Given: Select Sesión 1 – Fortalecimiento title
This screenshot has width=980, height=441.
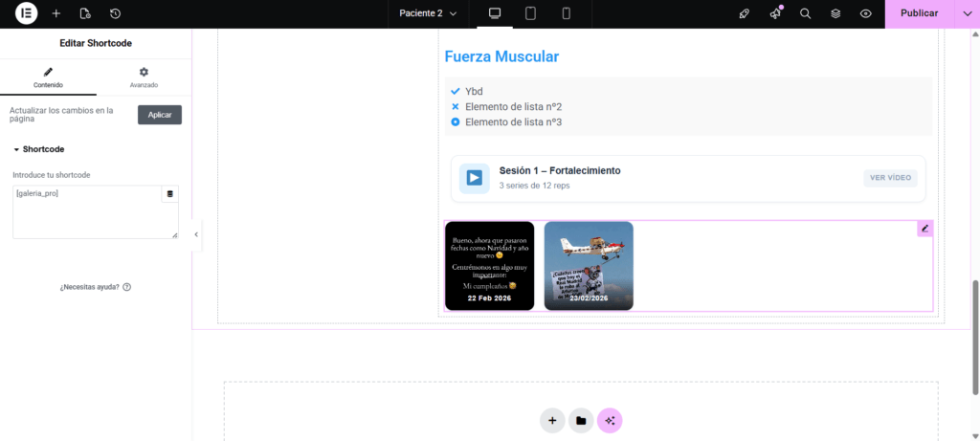Looking at the screenshot, I should (x=559, y=171).
